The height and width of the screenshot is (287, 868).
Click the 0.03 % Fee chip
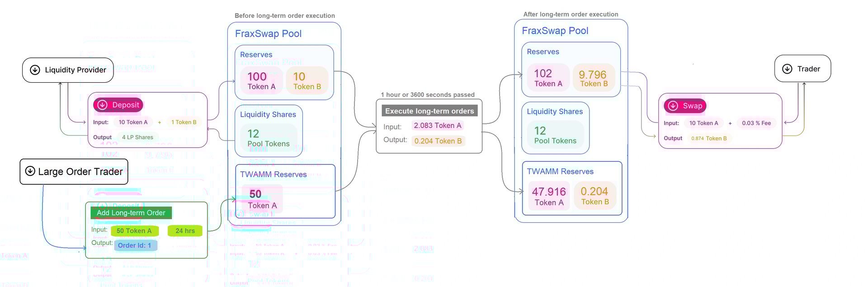point(756,123)
